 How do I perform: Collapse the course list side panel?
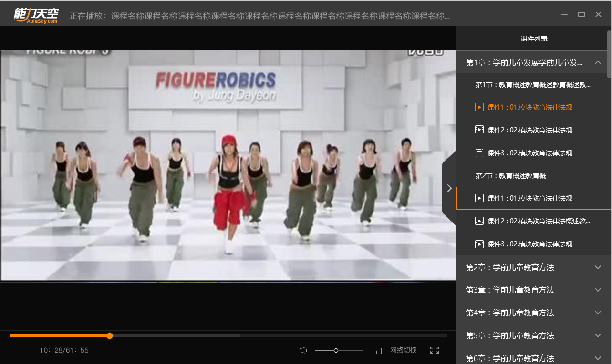coord(449,188)
